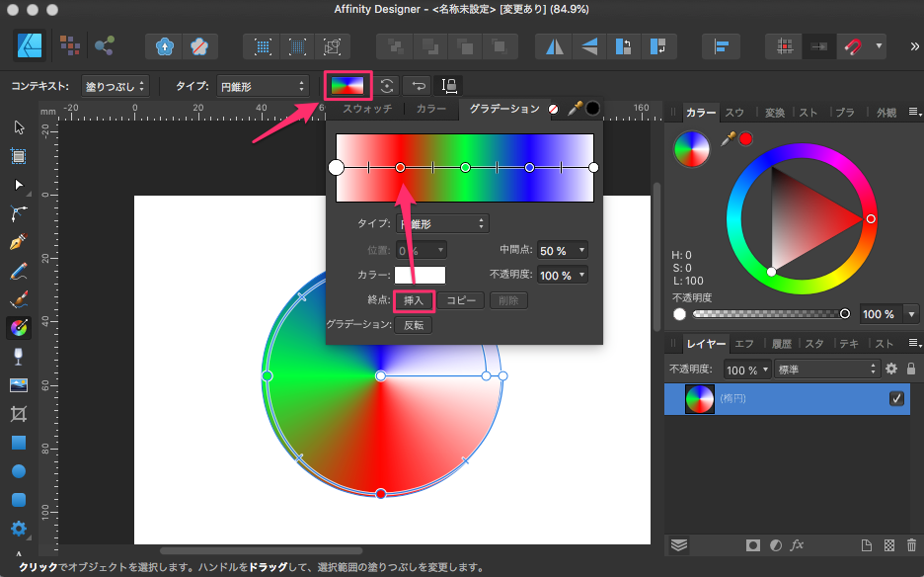Click the snapping magnet icon
Viewport: 924px width, 577px height.
tap(851, 46)
